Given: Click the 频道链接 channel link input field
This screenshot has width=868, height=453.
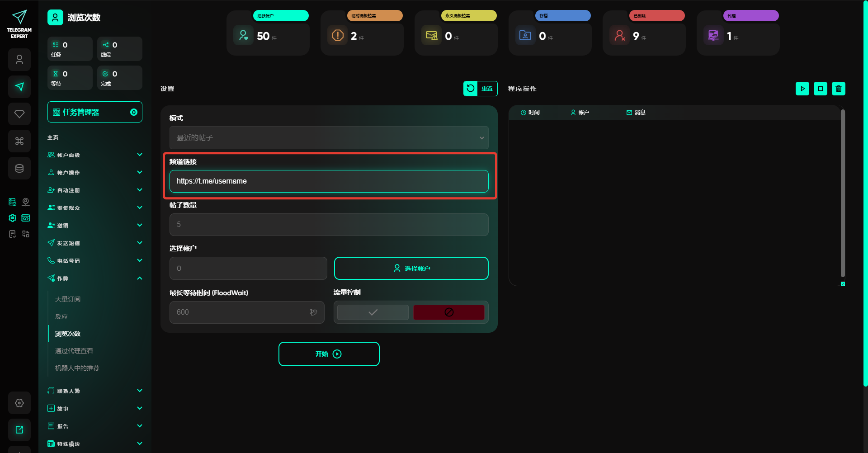Looking at the screenshot, I should coord(329,181).
